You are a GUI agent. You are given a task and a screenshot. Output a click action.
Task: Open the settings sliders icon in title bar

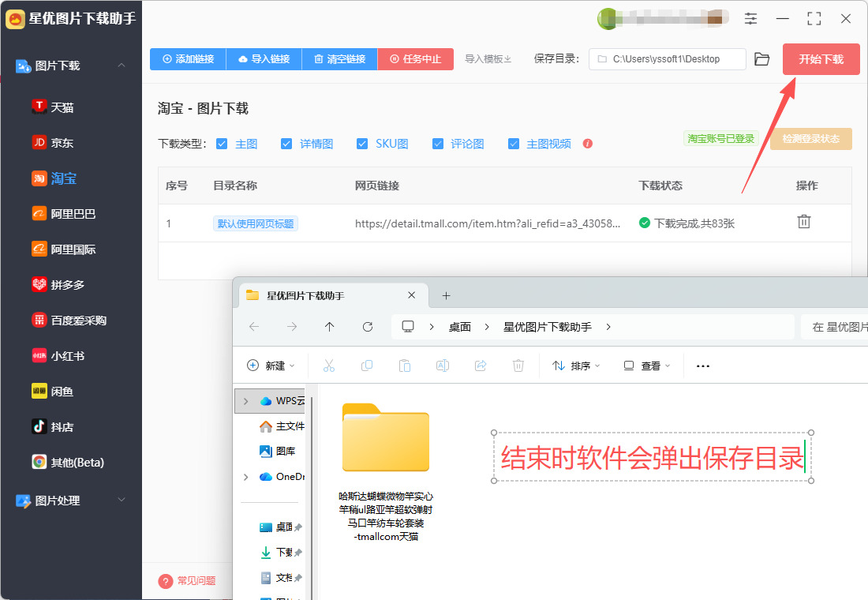tap(750, 18)
